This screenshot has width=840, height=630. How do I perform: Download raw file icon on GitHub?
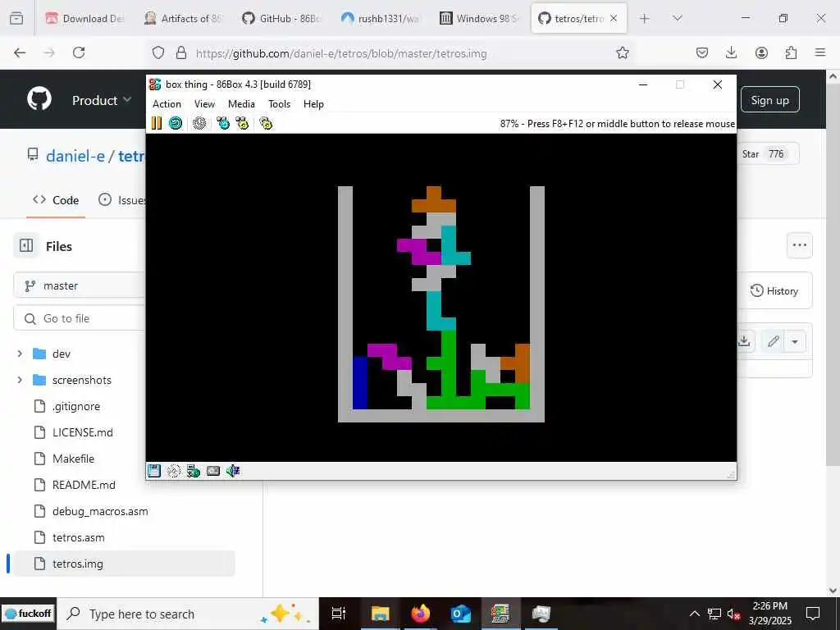pyautogui.click(x=745, y=341)
